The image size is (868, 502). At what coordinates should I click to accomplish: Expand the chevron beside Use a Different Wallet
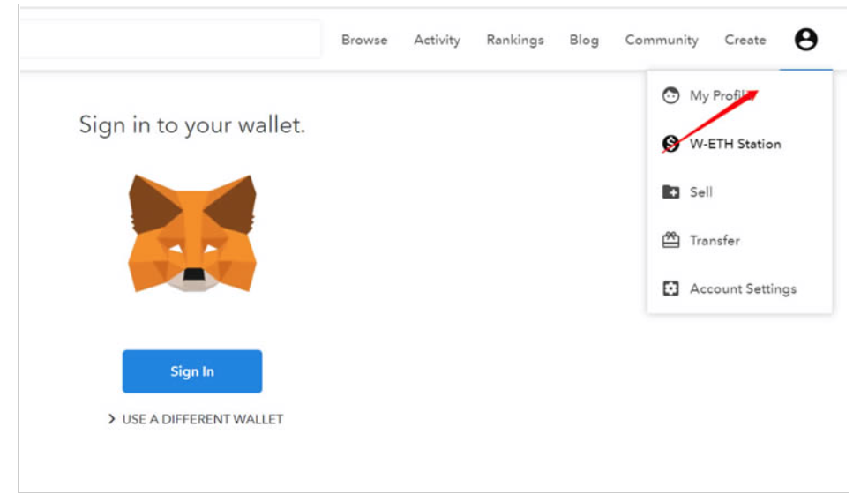tap(111, 419)
